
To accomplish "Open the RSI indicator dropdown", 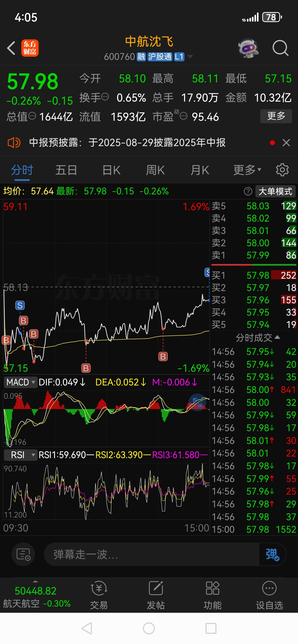I will (21, 455).
